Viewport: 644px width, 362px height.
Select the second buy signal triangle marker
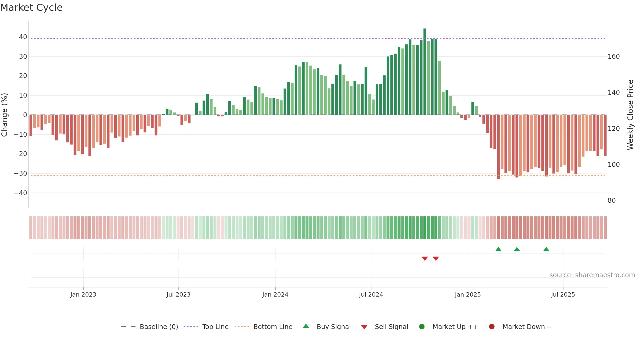coord(517,249)
